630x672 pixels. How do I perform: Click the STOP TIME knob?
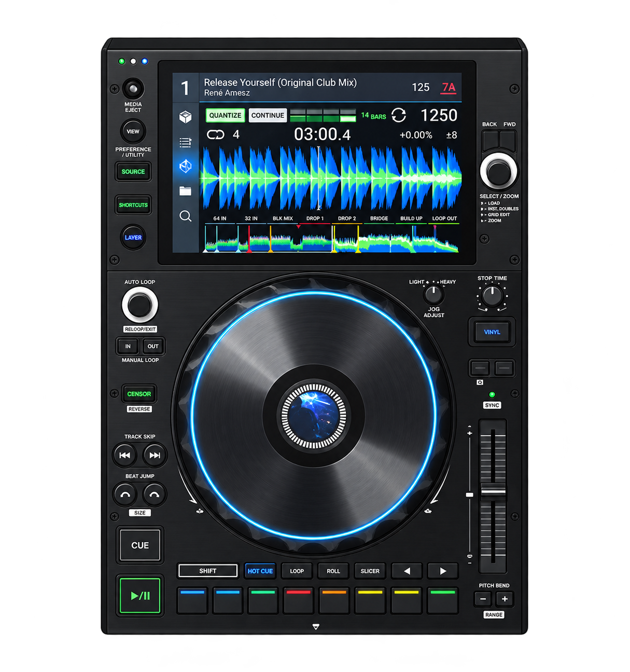pyautogui.click(x=492, y=296)
